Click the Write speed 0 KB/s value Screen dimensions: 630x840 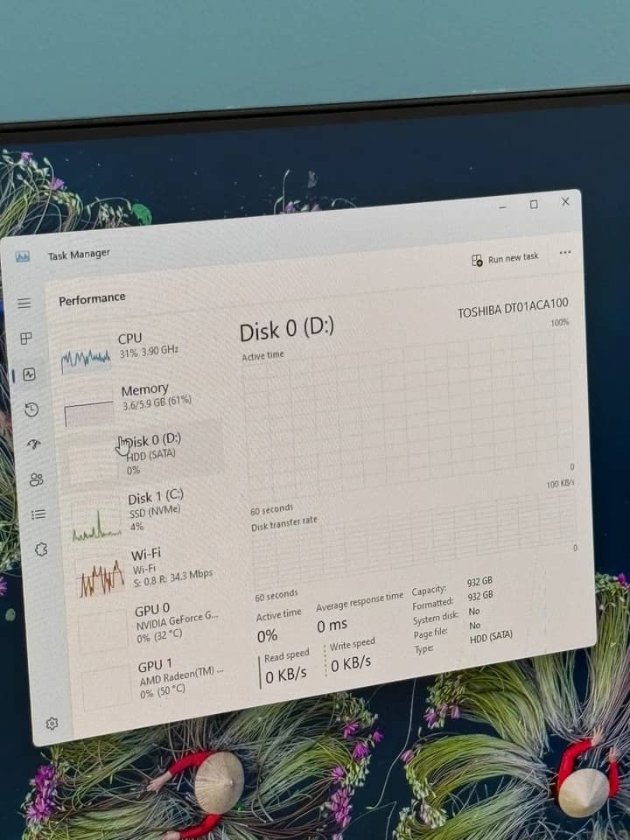pyautogui.click(x=351, y=664)
